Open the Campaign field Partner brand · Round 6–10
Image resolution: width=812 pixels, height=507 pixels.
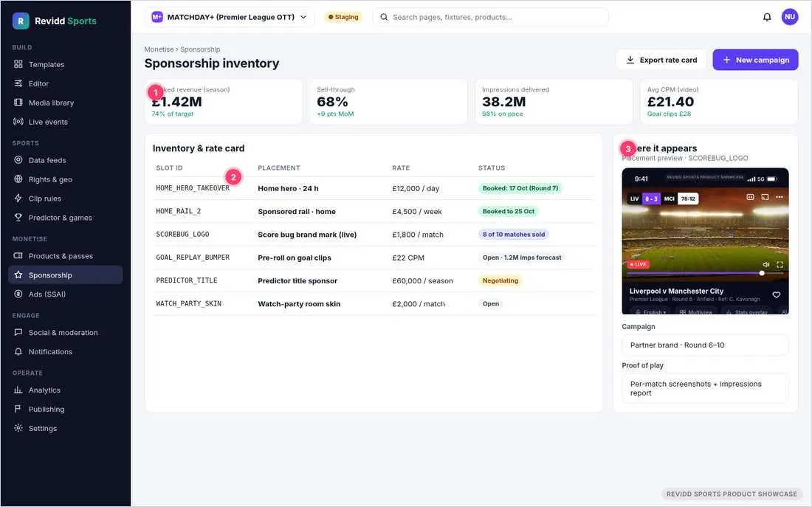705,345
